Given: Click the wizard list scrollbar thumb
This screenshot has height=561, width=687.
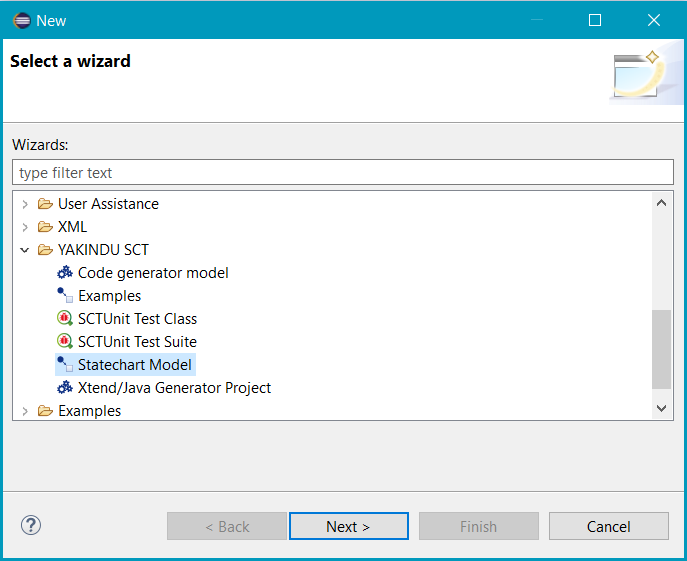Looking at the screenshot, I should (x=662, y=349).
